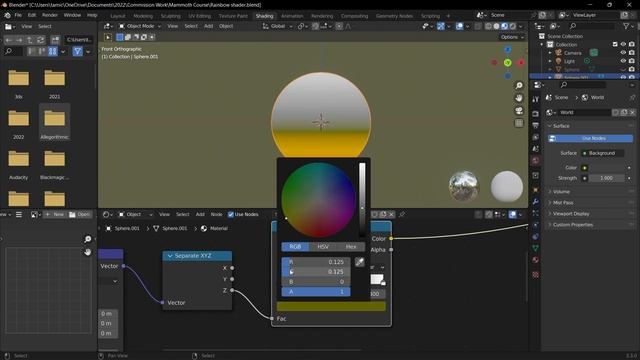The image size is (640, 360).
Task: Toggle file browser filter funnel button
Action: [78, 51]
